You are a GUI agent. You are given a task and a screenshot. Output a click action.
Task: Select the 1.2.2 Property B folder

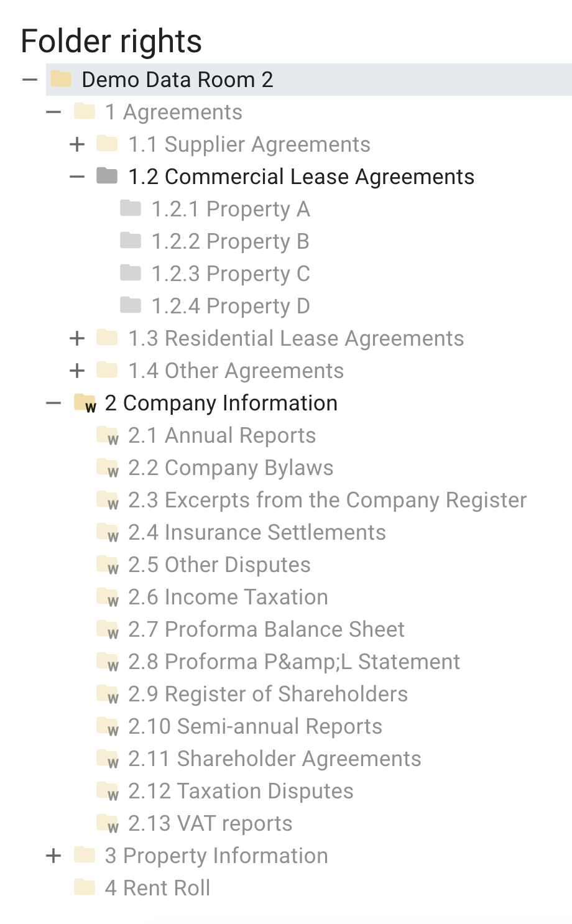[231, 241]
